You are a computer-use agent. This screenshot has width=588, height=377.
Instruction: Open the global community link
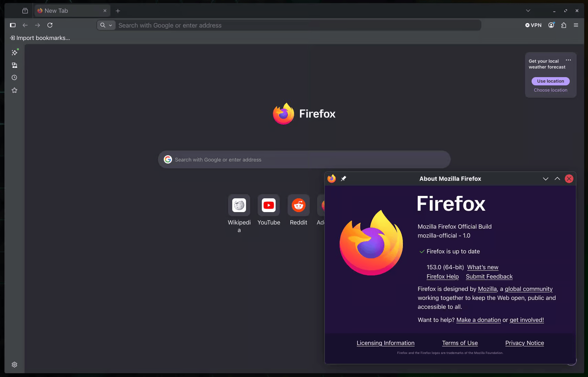coord(528,289)
